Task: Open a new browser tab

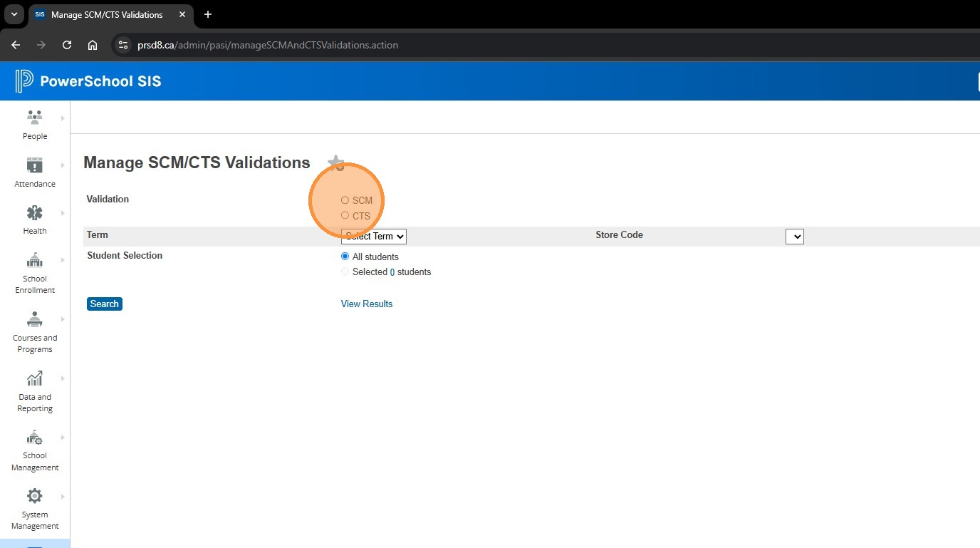Action: pos(208,14)
